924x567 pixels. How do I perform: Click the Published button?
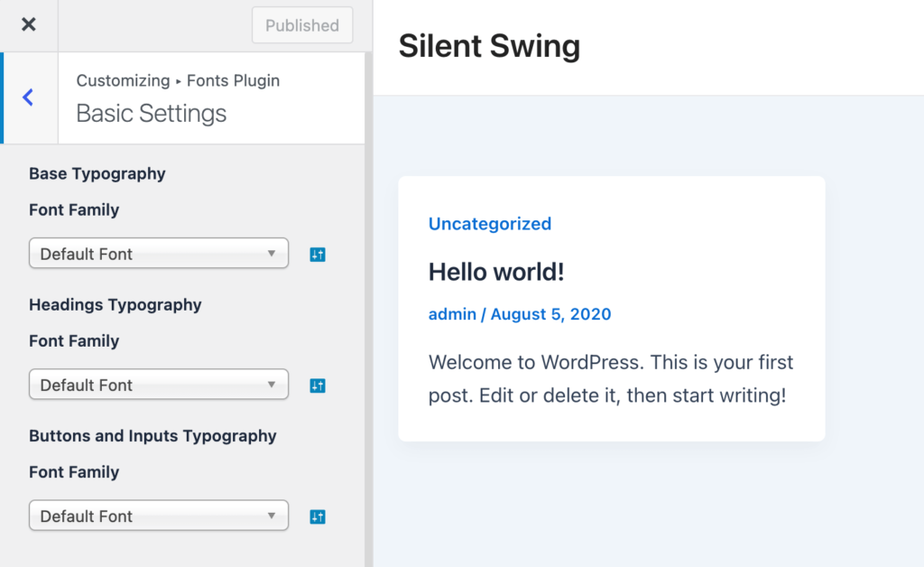pyautogui.click(x=302, y=25)
